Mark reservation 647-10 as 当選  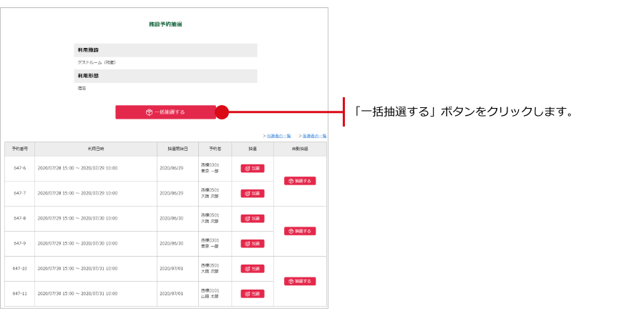coord(253,269)
